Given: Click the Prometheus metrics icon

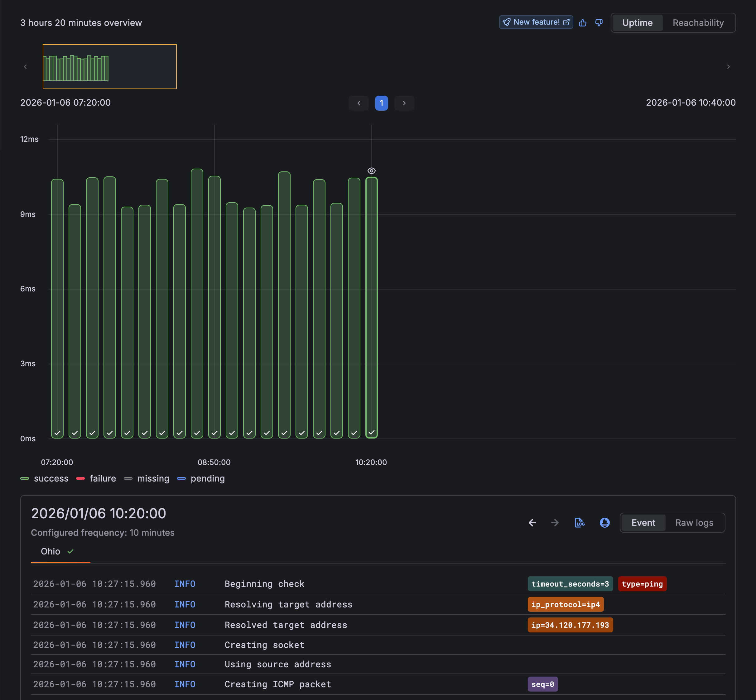Looking at the screenshot, I should (x=604, y=522).
